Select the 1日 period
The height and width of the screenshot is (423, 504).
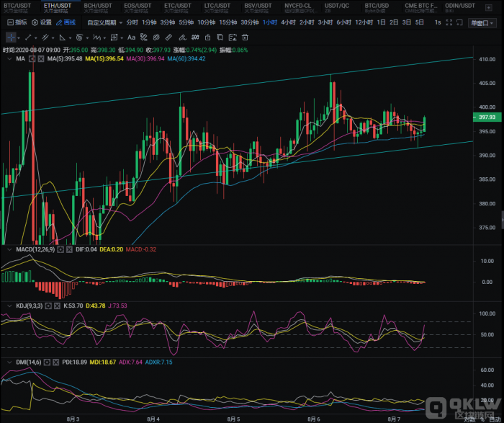click(381, 22)
